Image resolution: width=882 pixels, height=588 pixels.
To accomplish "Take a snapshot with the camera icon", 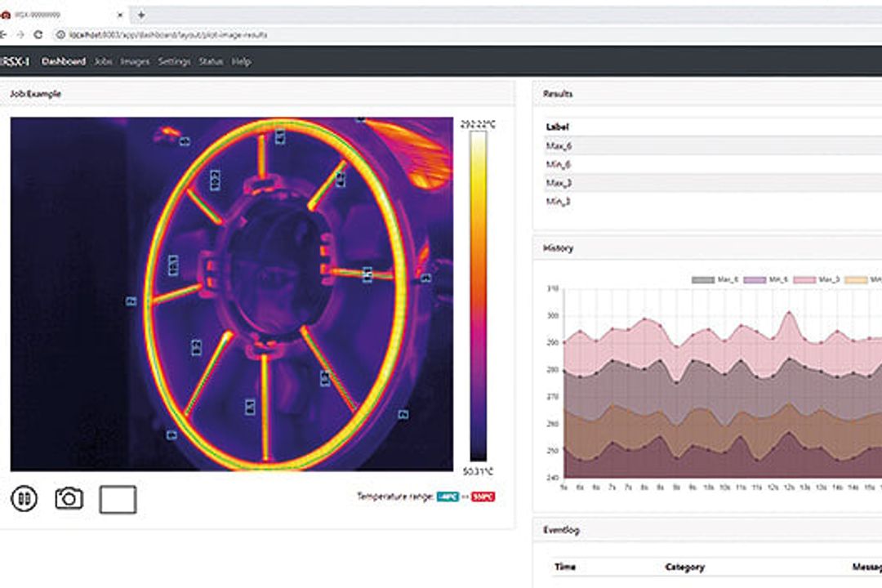I will click(69, 498).
